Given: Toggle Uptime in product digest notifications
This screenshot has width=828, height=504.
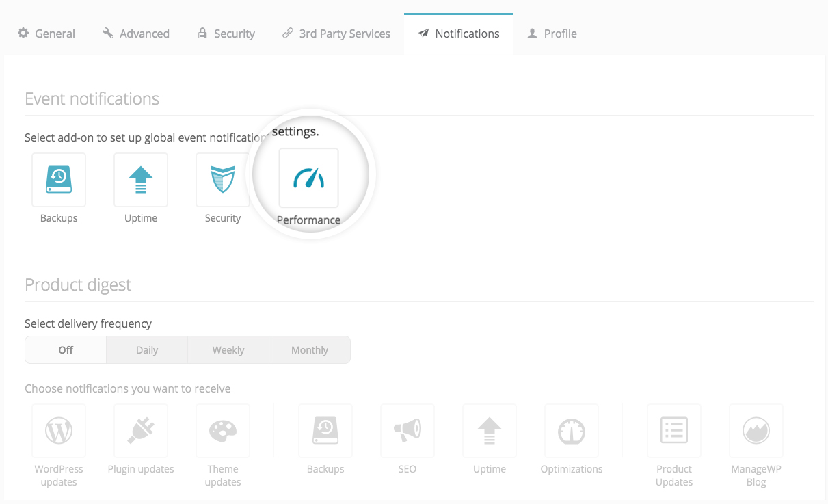Looking at the screenshot, I should coord(490,431).
